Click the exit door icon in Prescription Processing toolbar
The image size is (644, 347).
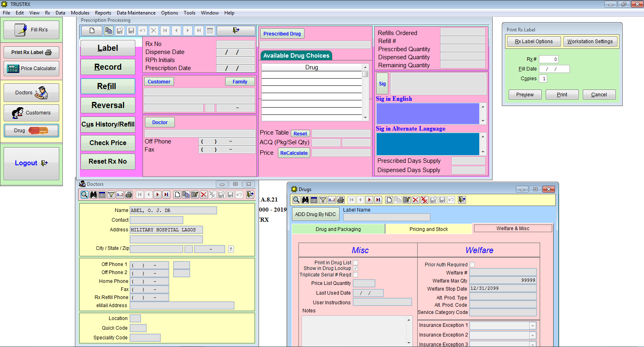tap(236, 31)
